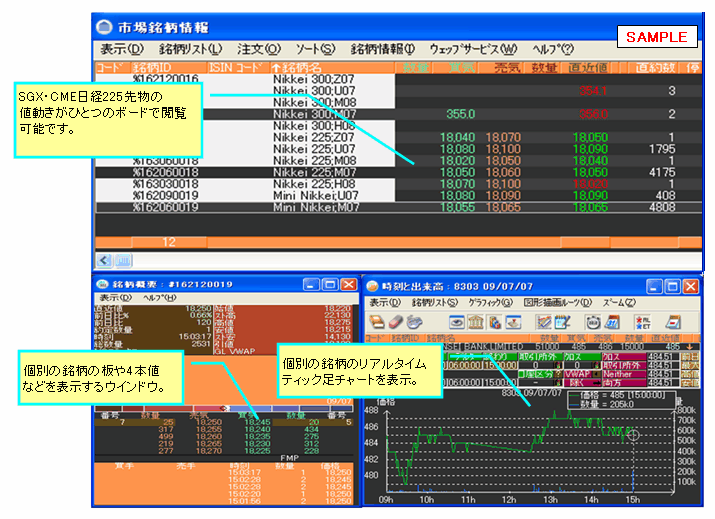The image size is (715, 519).
Task: Select the Nikkei 225;Z07 row
Action: pyautogui.click(x=398, y=137)
